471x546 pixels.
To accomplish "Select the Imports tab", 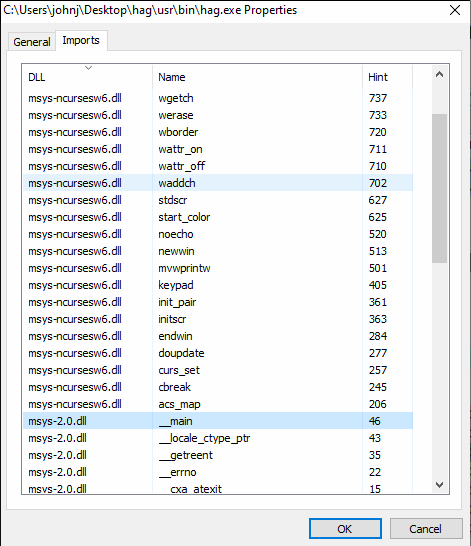I will coord(81,40).
